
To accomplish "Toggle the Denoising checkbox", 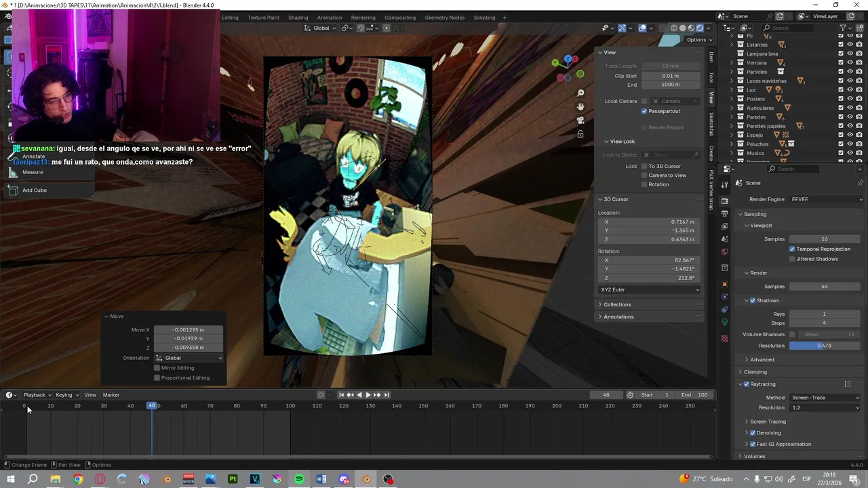I will pyautogui.click(x=753, y=433).
